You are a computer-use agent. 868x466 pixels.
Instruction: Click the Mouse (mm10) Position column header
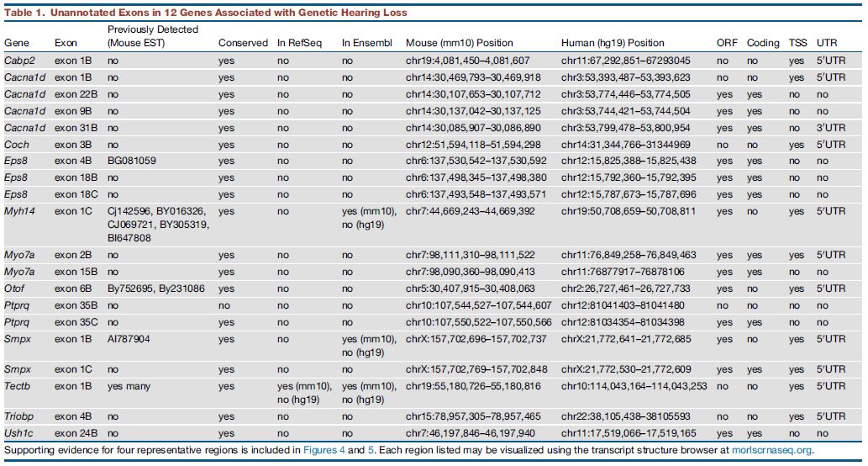(459, 43)
